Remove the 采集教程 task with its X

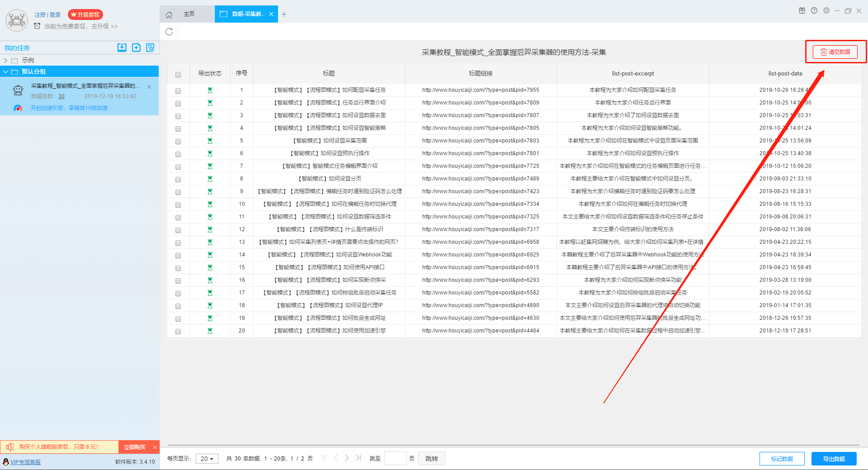[x=149, y=87]
